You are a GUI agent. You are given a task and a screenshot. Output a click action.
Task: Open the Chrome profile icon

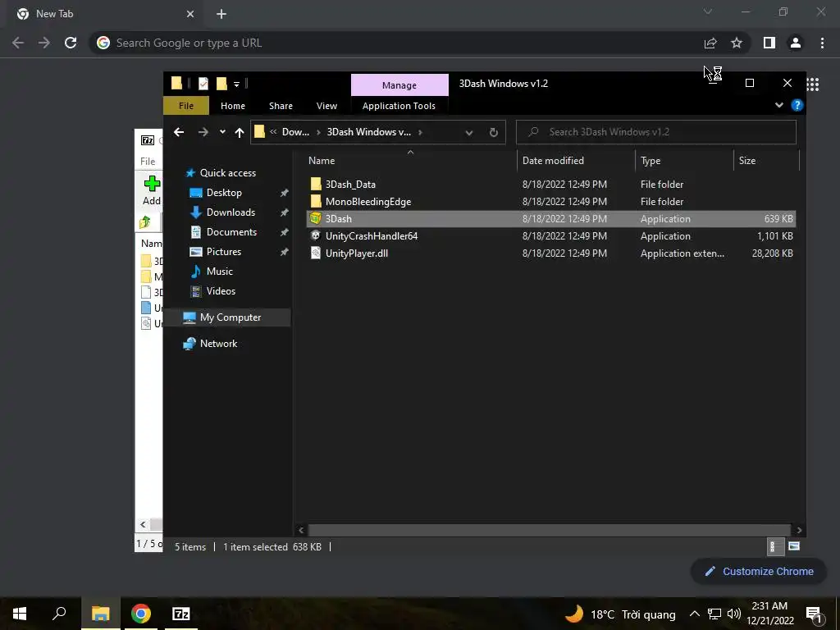(796, 43)
